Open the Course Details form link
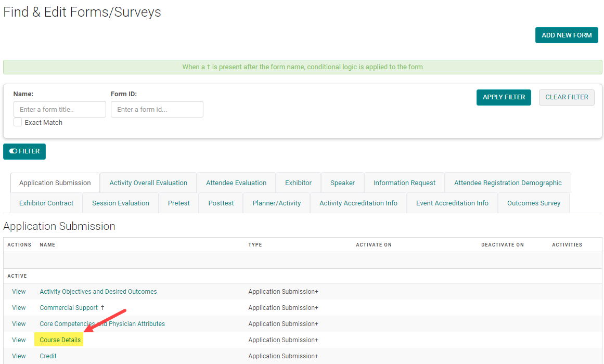 (60, 340)
